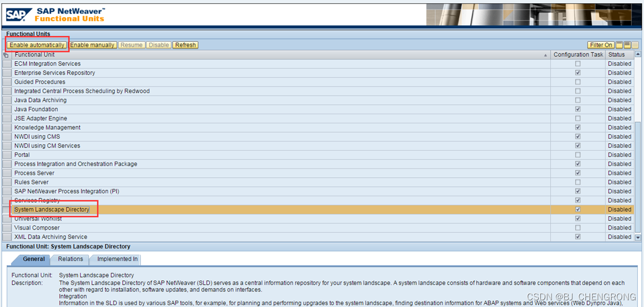Toggle Configuration Task checkbox for Process Server
The width and height of the screenshot is (644, 307).
[x=578, y=173]
